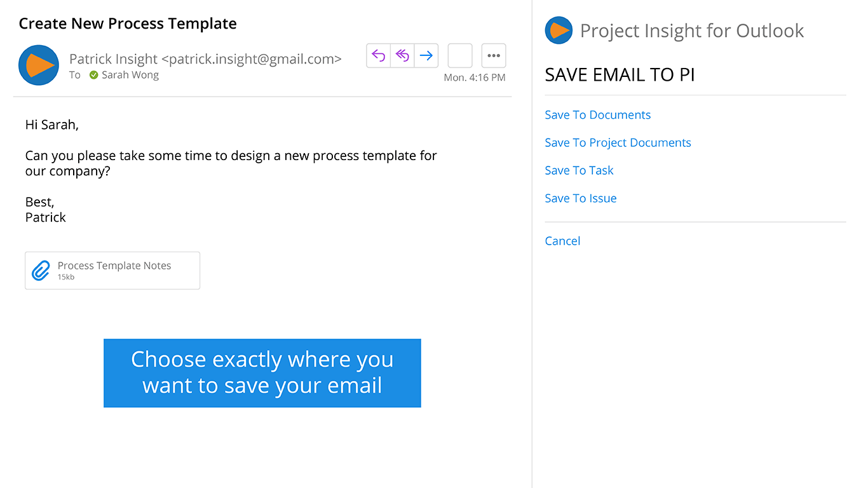Screen dimensions: 868x488
Task: Click the blue 'Choose exactly where' banner
Action: 262,373
